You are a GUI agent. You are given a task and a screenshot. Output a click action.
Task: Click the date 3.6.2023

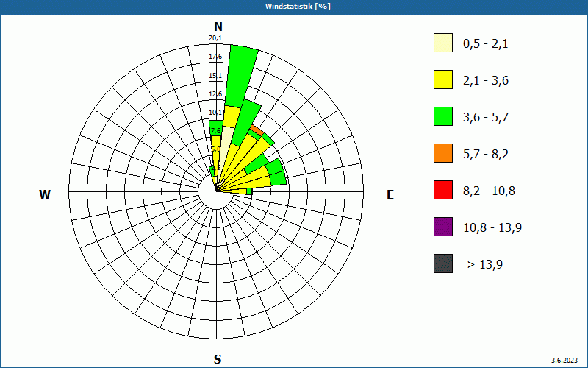pyautogui.click(x=564, y=361)
